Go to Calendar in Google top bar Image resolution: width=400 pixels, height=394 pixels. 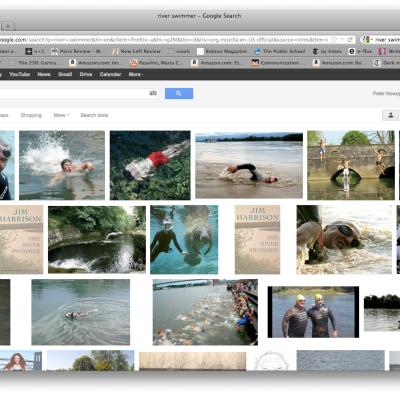(110, 74)
